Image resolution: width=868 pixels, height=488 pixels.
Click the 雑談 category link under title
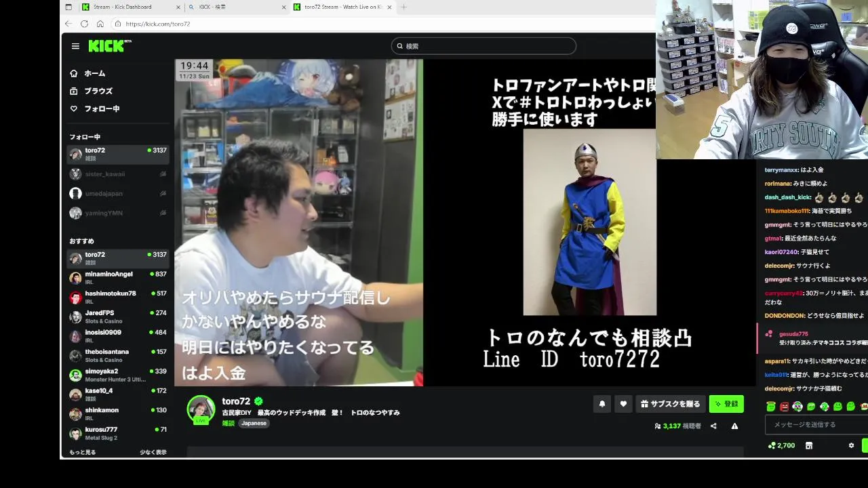[x=228, y=423]
